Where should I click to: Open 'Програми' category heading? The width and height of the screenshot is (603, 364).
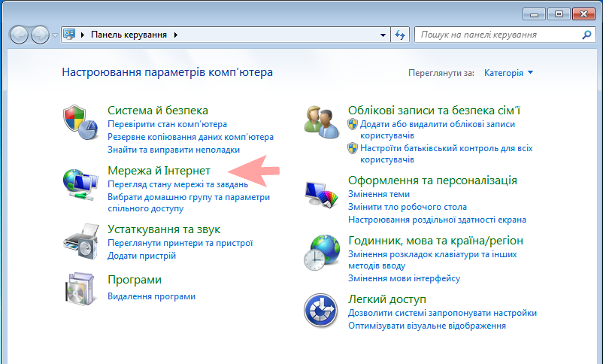135,280
